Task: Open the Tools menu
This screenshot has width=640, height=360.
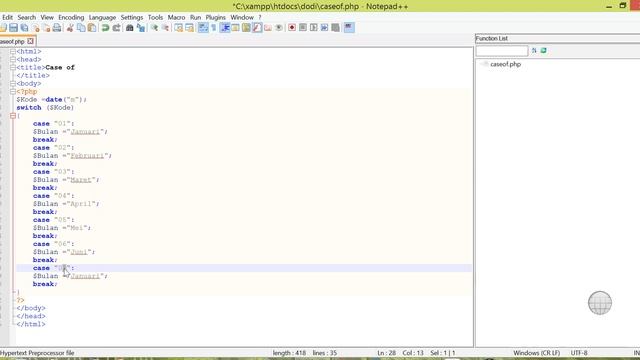Action: pyautogui.click(x=155, y=17)
